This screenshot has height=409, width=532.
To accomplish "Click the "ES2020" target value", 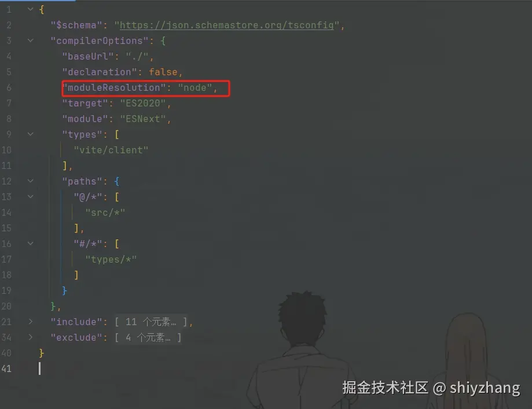I will 143,104.
